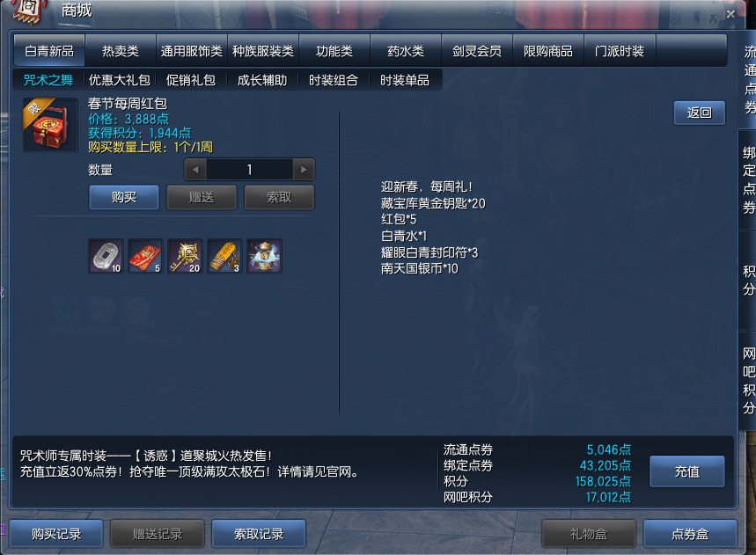
Task: Increase quantity with right arrow
Action: [304, 170]
